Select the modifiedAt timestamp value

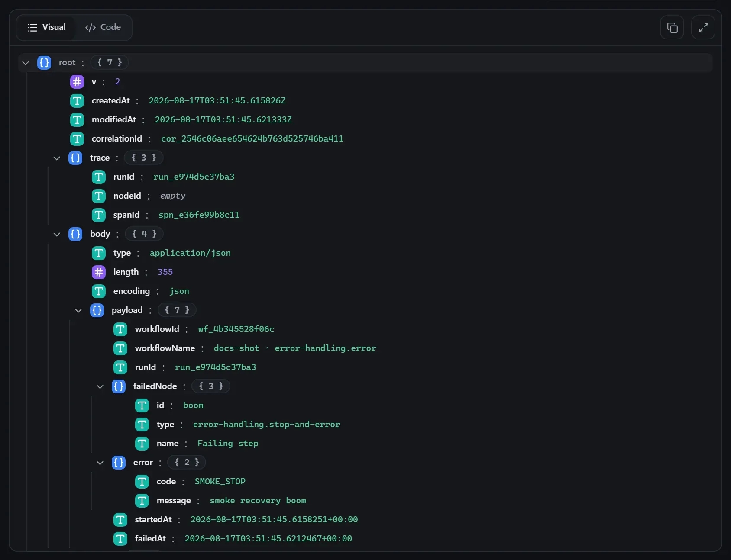pos(223,120)
